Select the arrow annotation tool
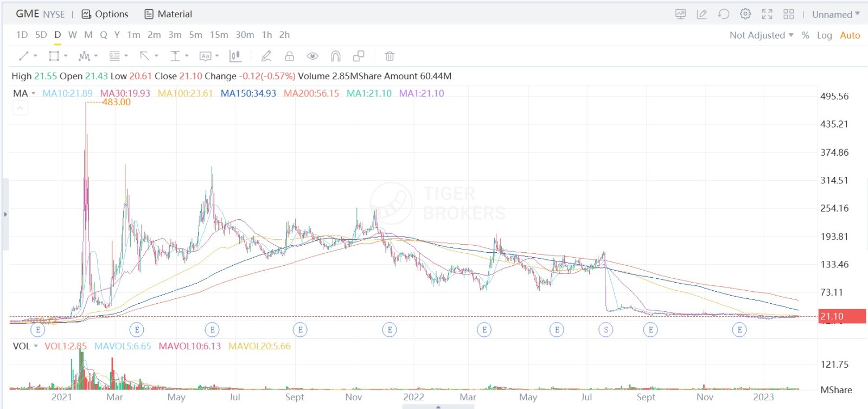This screenshot has height=409, width=868. 145,56
